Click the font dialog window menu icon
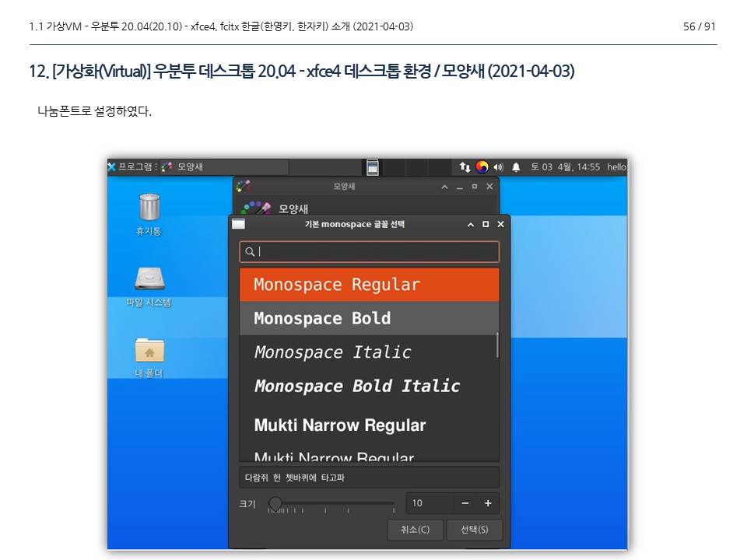 pyautogui.click(x=238, y=224)
